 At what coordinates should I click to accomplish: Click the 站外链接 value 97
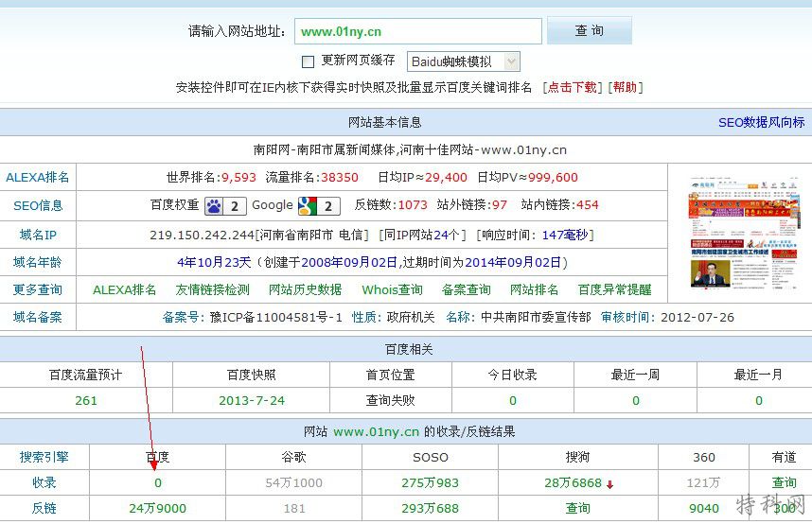tap(499, 205)
